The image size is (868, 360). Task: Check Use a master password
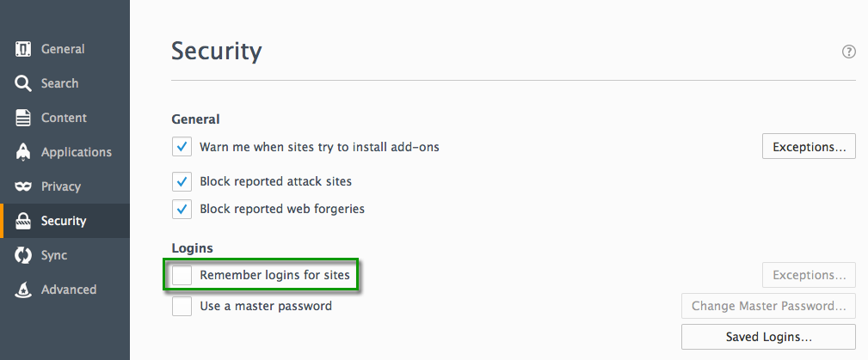click(182, 306)
